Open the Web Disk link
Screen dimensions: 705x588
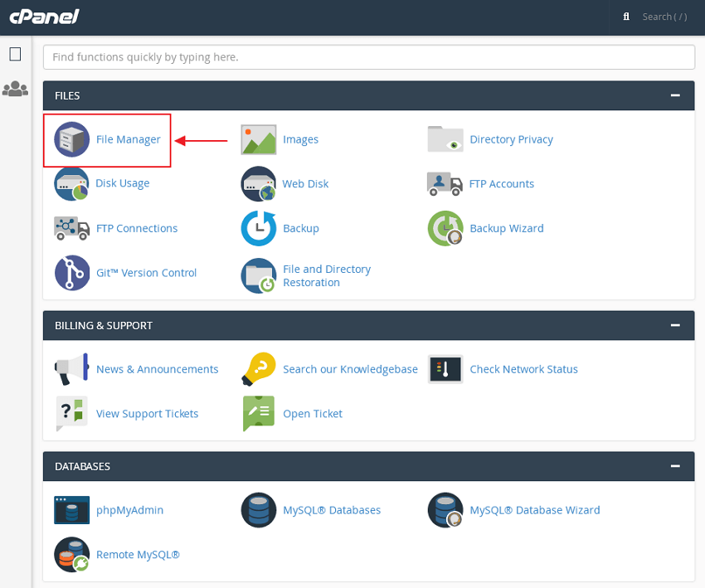pos(305,184)
